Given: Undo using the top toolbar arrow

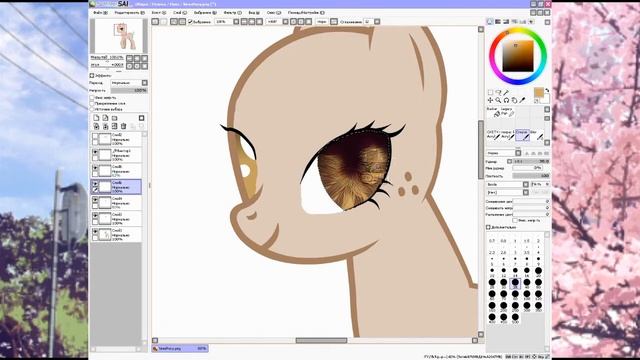Looking at the screenshot, I should click(x=156, y=22).
